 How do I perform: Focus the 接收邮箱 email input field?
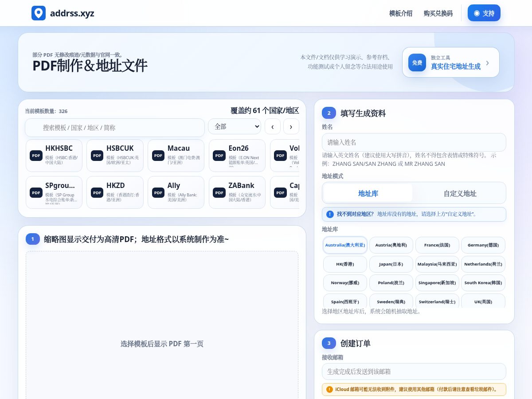pos(414,372)
